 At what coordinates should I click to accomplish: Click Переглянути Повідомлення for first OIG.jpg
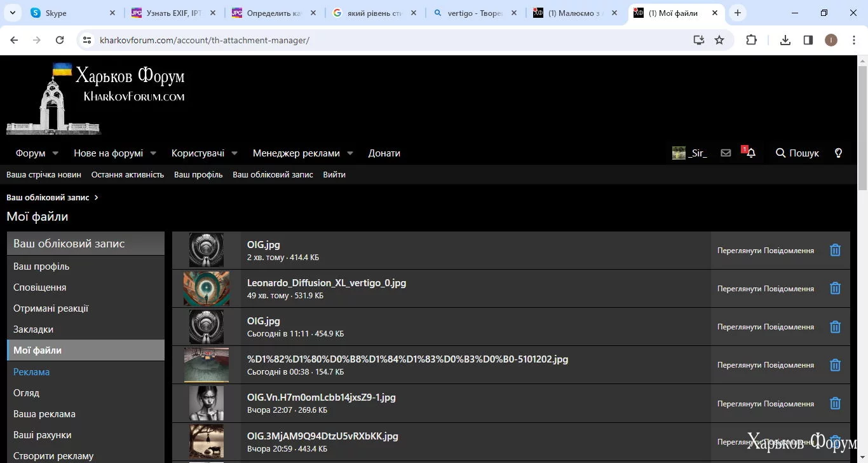tap(766, 251)
